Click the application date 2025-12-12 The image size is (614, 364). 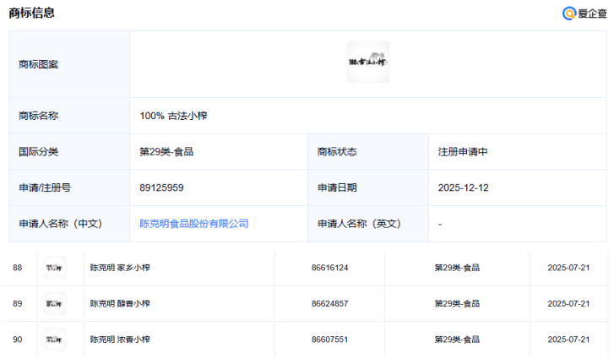[463, 187]
